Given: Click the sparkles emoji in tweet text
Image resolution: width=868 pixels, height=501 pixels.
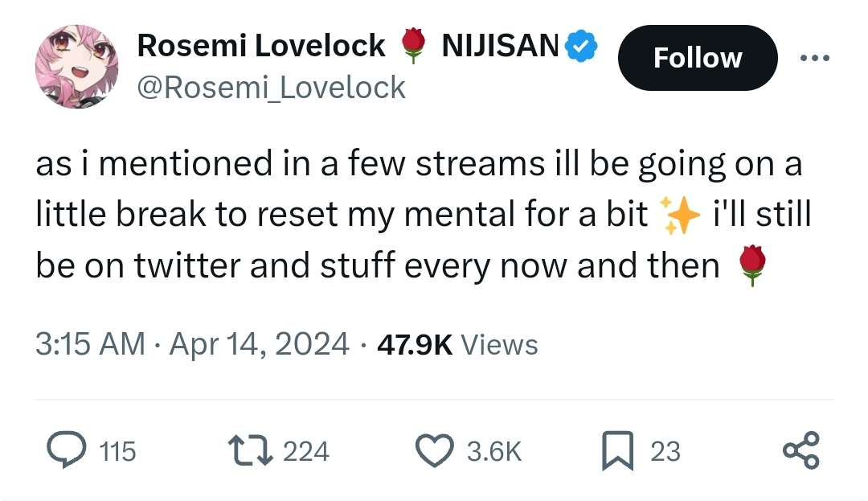Looking at the screenshot, I should (680, 216).
